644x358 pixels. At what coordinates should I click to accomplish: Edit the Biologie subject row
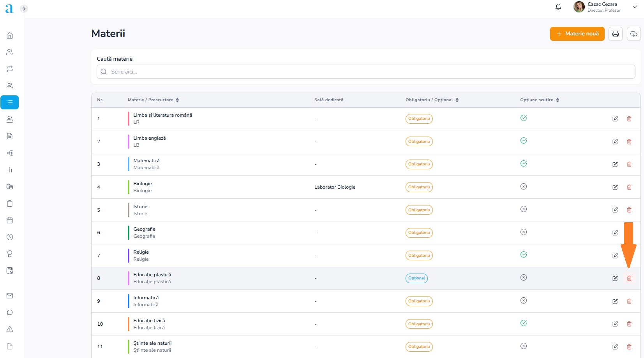pos(615,187)
